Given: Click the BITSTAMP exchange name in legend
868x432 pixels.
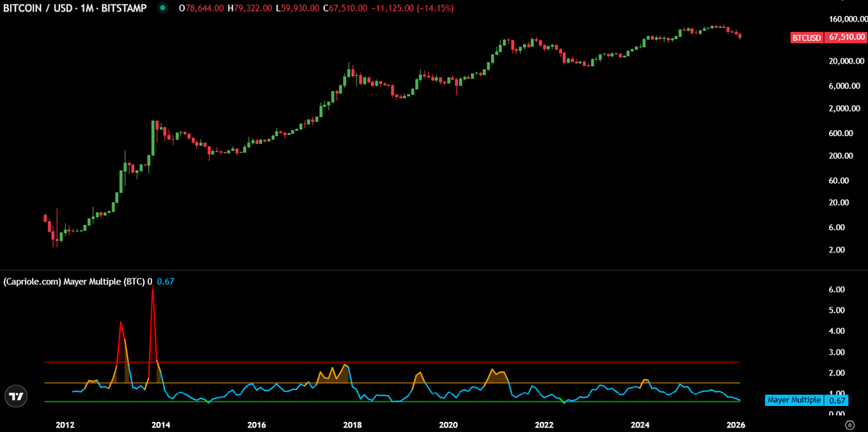Looking at the screenshot, I should point(126,8).
